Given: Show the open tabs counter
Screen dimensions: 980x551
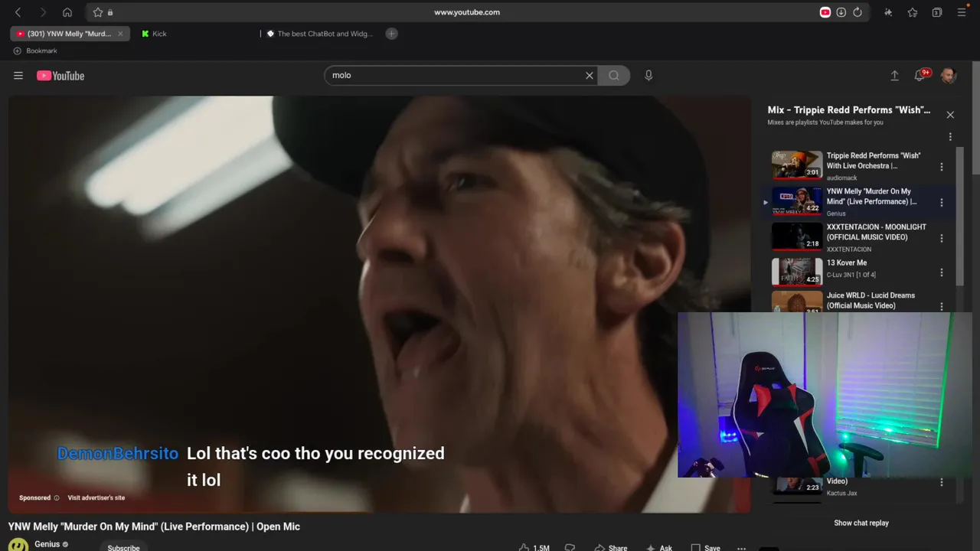Looking at the screenshot, I should tap(937, 12).
